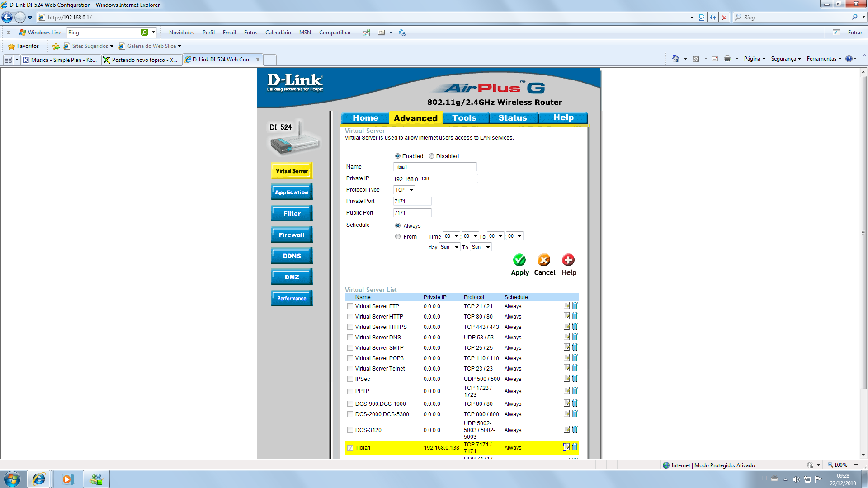This screenshot has height=488, width=868.
Task: Delete the Virtual Server Telnet entry
Action: 575,368
